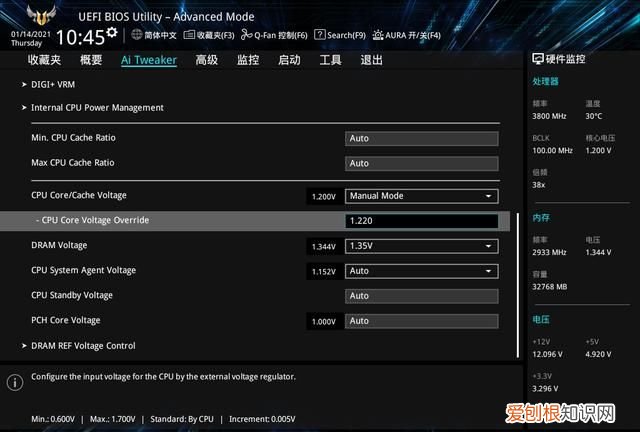Click the CPU Core Voltage Override field

pos(421,221)
